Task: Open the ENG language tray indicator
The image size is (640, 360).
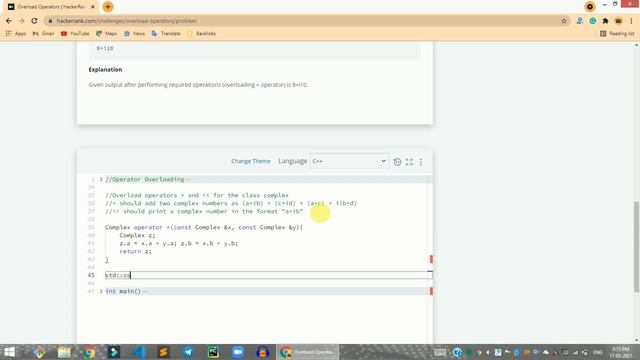Action: pyautogui.click(x=598, y=352)
